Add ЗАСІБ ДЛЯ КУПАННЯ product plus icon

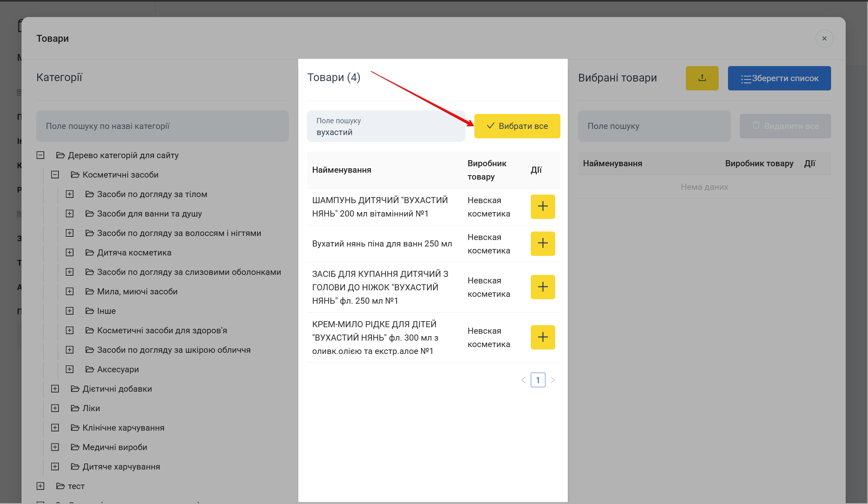543,287
